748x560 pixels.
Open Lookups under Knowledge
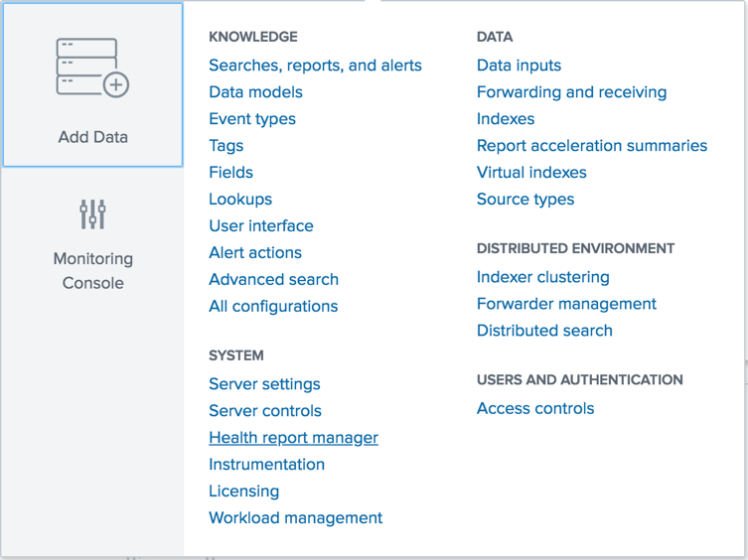(x=240, y=199)
